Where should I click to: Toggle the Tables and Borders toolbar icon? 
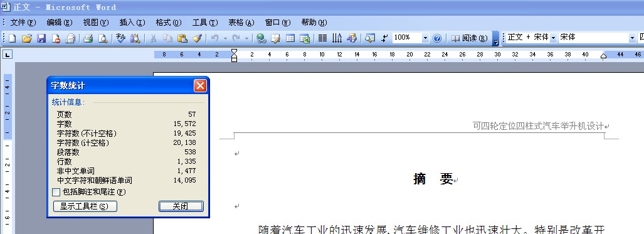[x=275, y=38]
